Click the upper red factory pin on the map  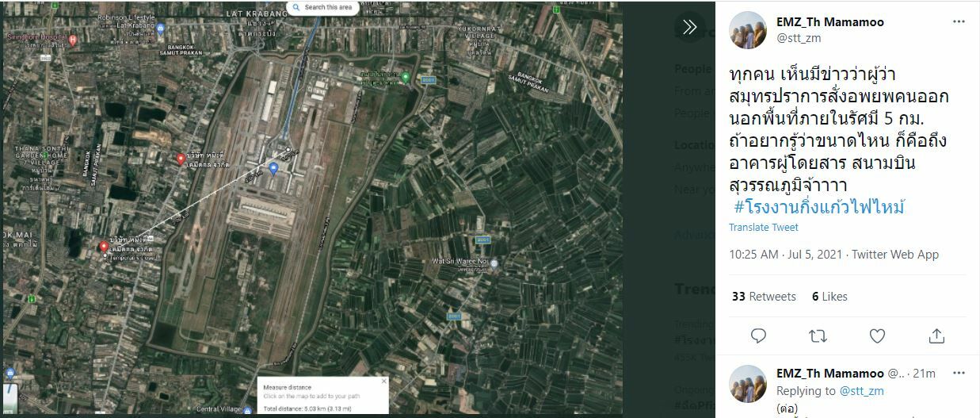pos(181,159)
